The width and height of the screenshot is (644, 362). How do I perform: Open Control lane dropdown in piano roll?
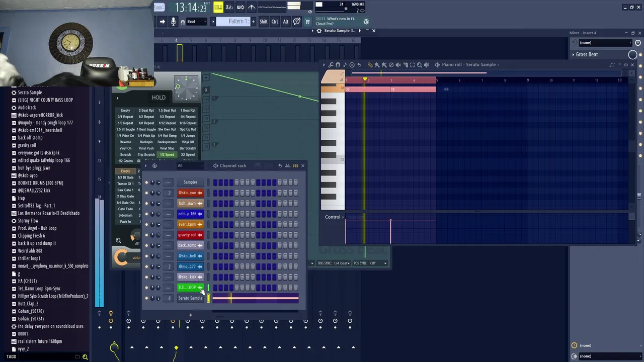point(334,217)
